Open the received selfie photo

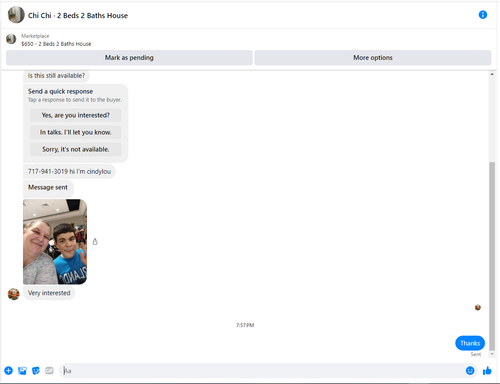pyautogui.click(x=55, y=242)
